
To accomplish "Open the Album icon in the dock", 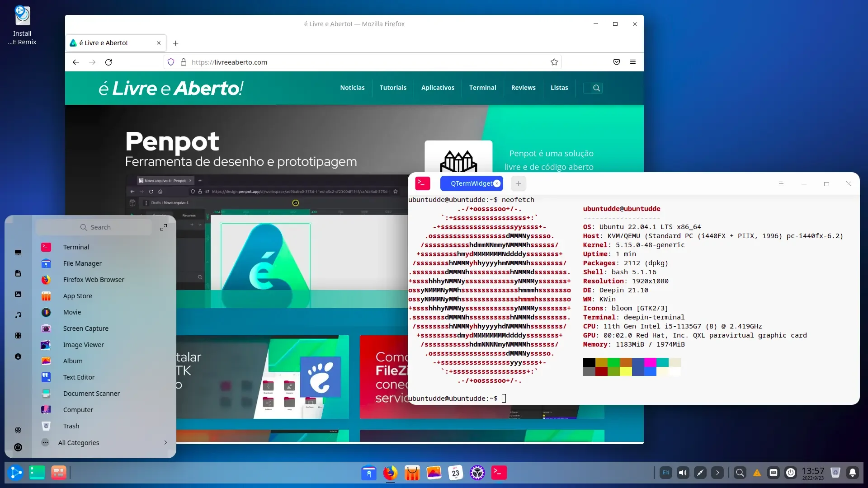I will [434, 473].
